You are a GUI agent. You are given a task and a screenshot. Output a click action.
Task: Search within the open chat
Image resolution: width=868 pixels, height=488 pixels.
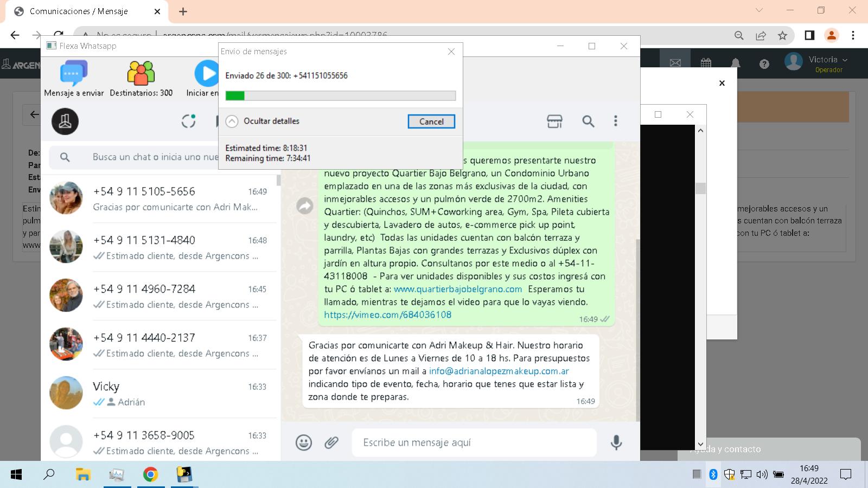tap(588, 121)
